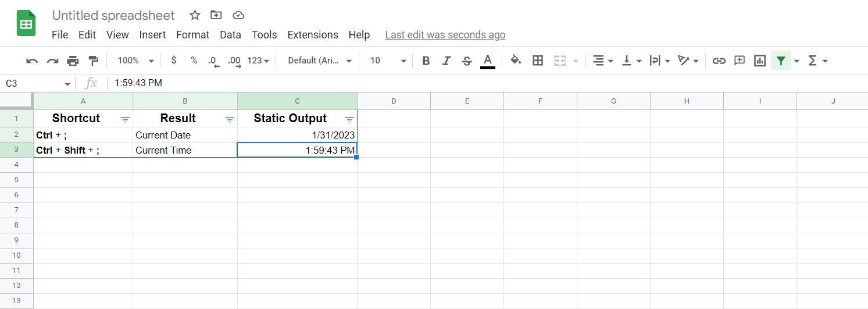Screen dimensions: 868x309
Task: Open vertical align dropdown
Action: [632, 61]
